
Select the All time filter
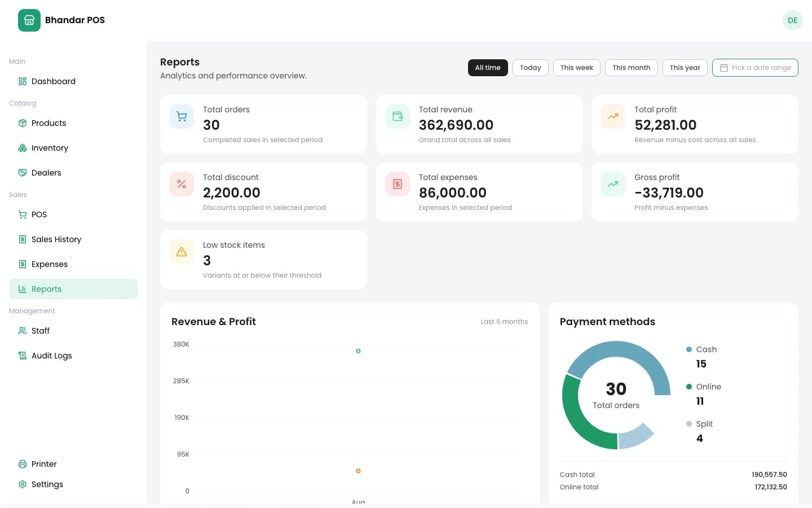pos(488,68)
